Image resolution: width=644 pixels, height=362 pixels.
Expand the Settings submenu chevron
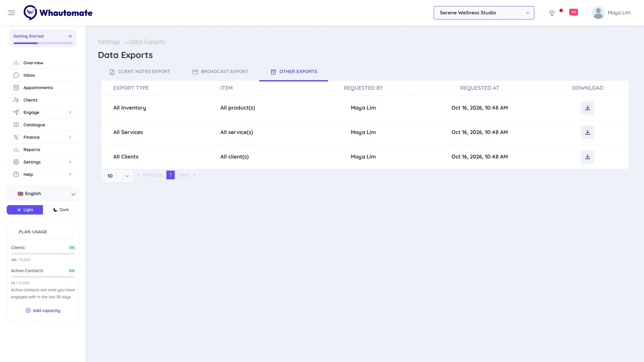[x=70, y=162]
